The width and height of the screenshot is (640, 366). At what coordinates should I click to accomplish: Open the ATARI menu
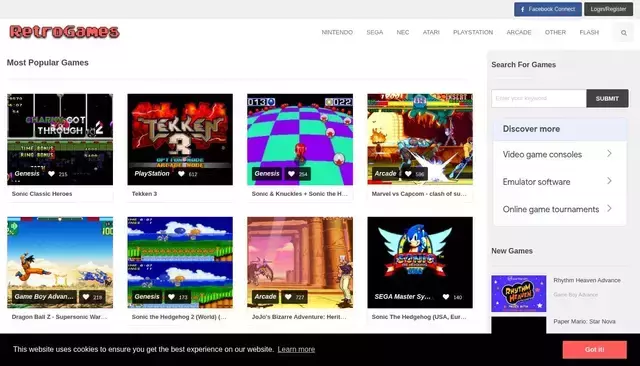[x=431, y=32]
